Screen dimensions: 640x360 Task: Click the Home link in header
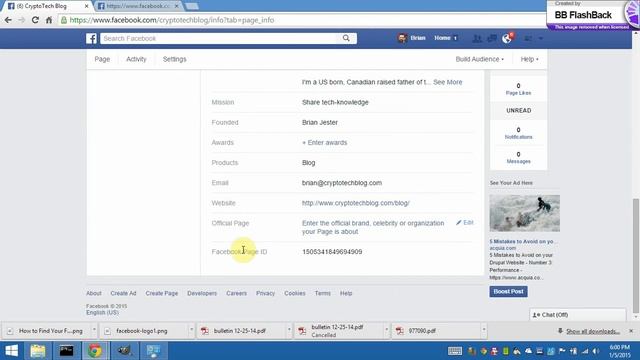point(442,38)
